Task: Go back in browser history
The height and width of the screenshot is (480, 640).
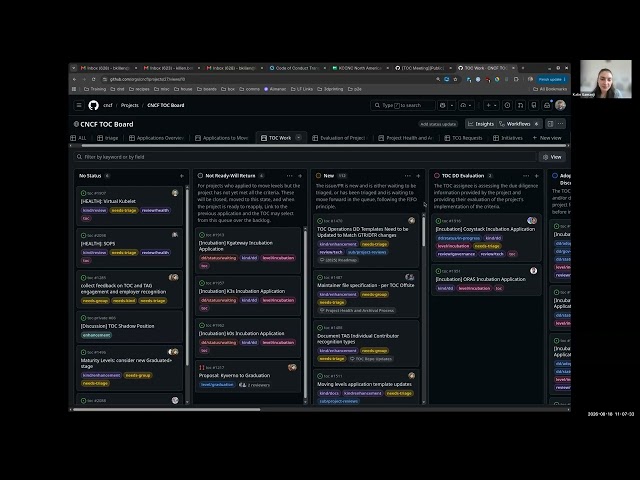Action: 75,79
